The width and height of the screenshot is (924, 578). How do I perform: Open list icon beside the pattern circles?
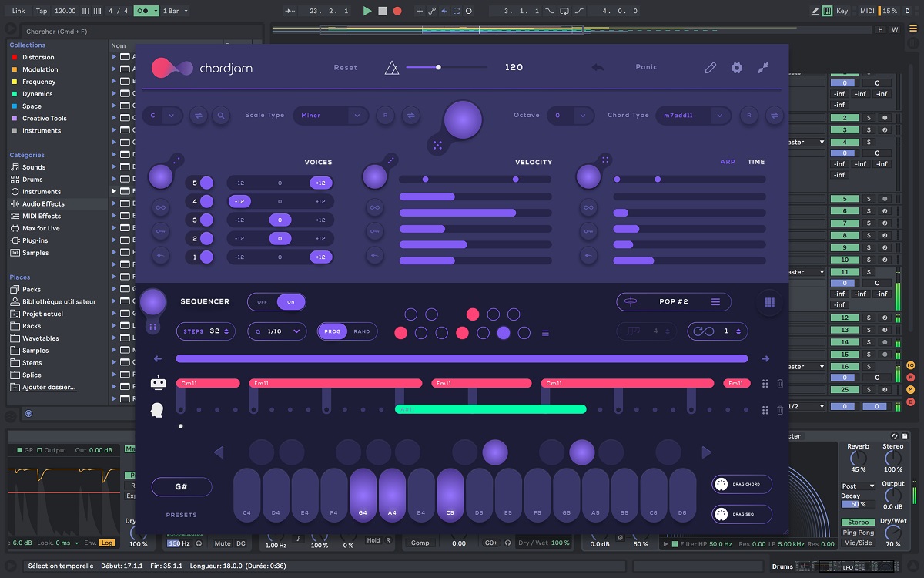pyautogui.click(x=545, y=334)
